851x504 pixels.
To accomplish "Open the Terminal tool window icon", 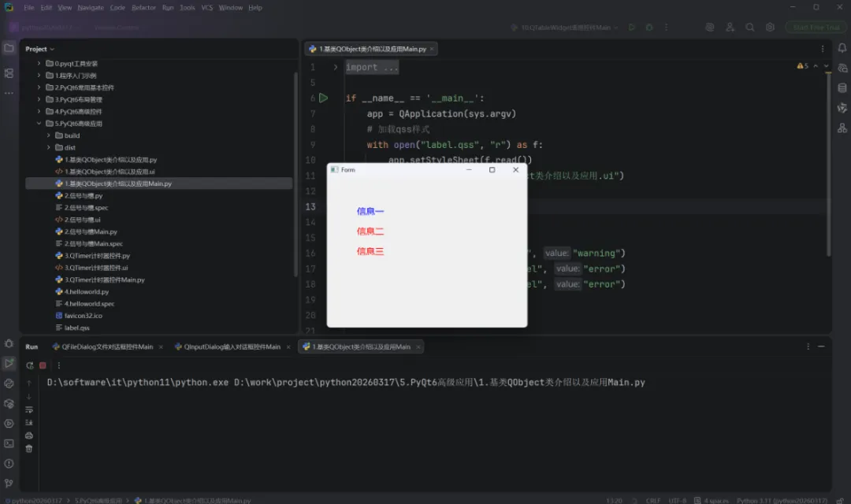I will point(9,443).
